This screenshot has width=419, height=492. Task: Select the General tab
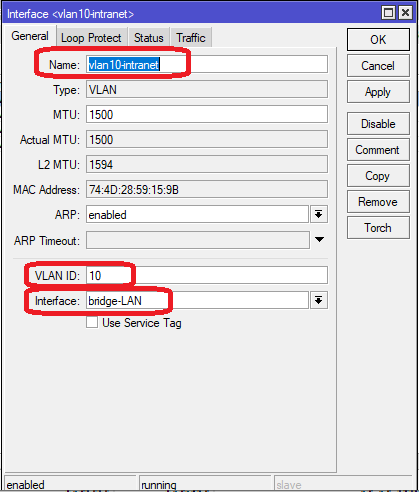30,36
